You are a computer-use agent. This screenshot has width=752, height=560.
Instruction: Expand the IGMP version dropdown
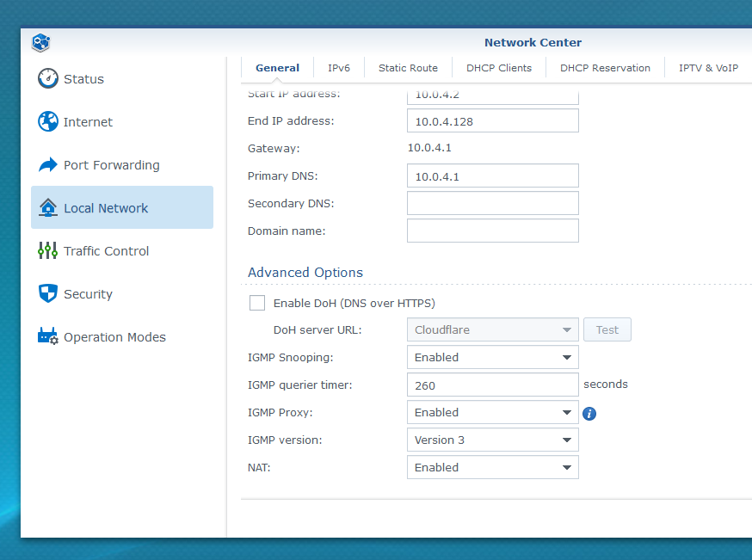(x=492, y=440)
